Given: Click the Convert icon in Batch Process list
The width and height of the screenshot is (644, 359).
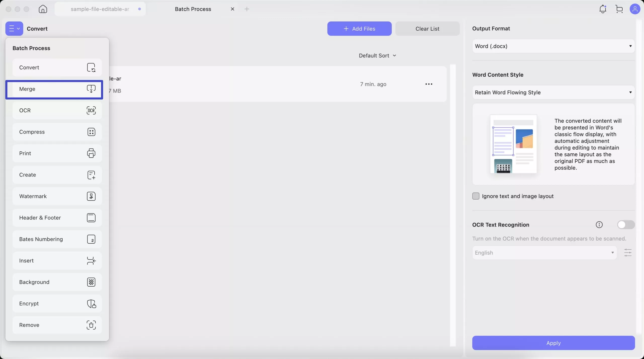Looking at the screenshot, I should pos(91,67).
